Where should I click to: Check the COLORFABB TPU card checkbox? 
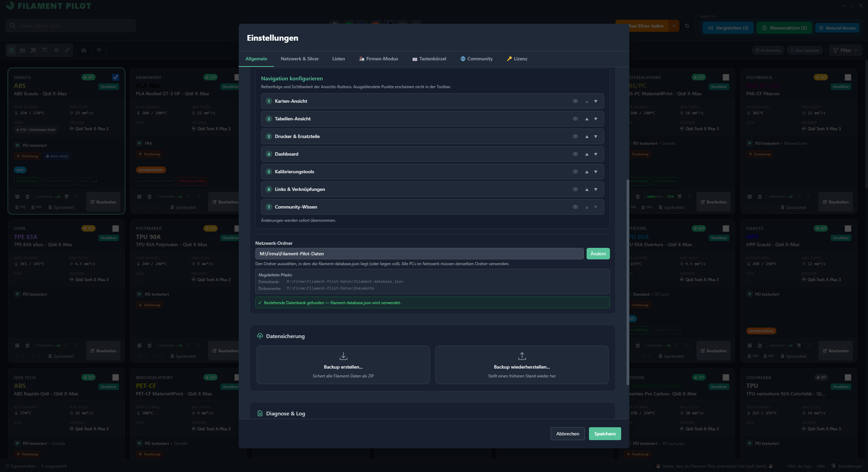click(848, 377)
